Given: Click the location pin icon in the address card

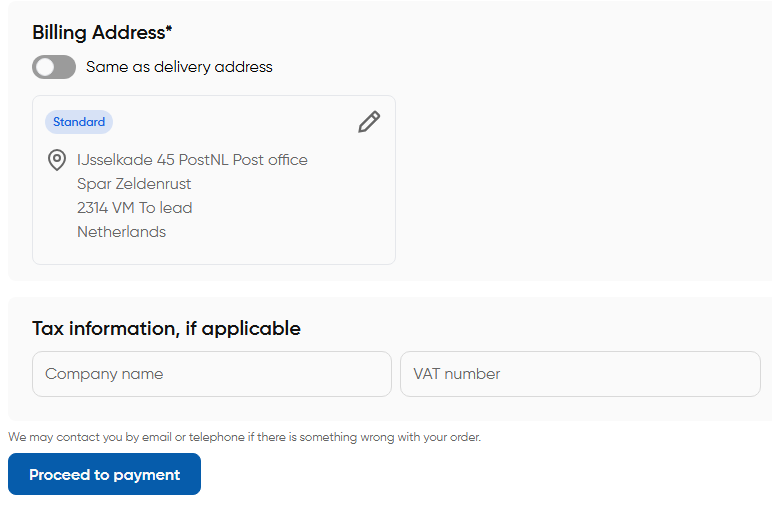Looking at the screenshot, I should [57, 160].
